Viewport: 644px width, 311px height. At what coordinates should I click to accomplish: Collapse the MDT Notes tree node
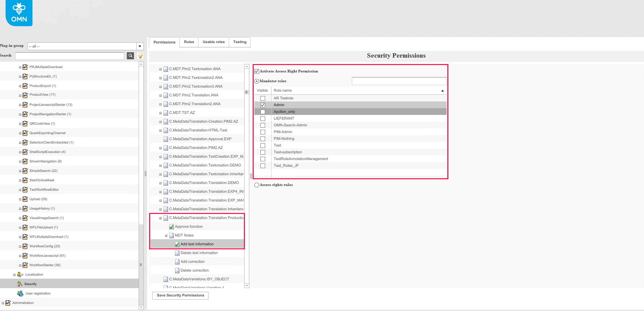166,235
